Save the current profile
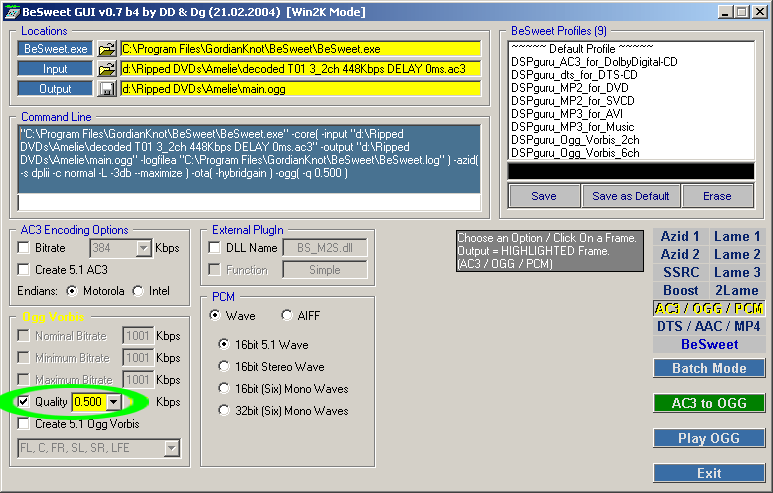 coord(544,196)
